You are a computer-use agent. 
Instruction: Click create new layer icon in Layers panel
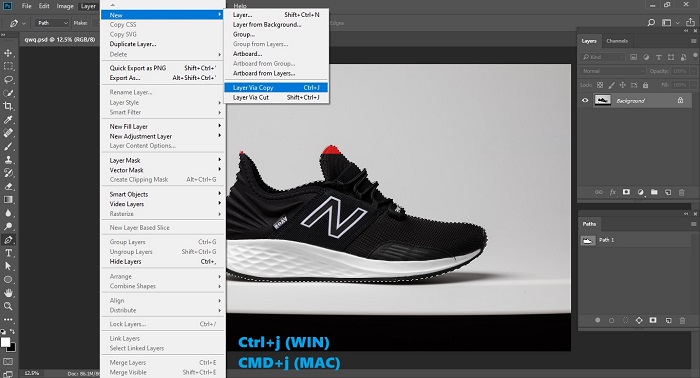[x=668, y=192]
